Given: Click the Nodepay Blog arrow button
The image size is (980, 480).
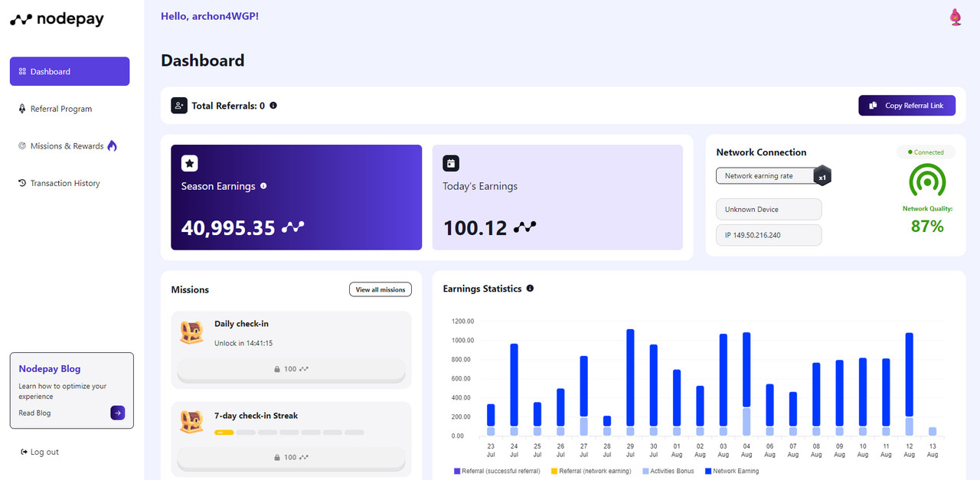Looking at the screenshot, I should (117, 413).
